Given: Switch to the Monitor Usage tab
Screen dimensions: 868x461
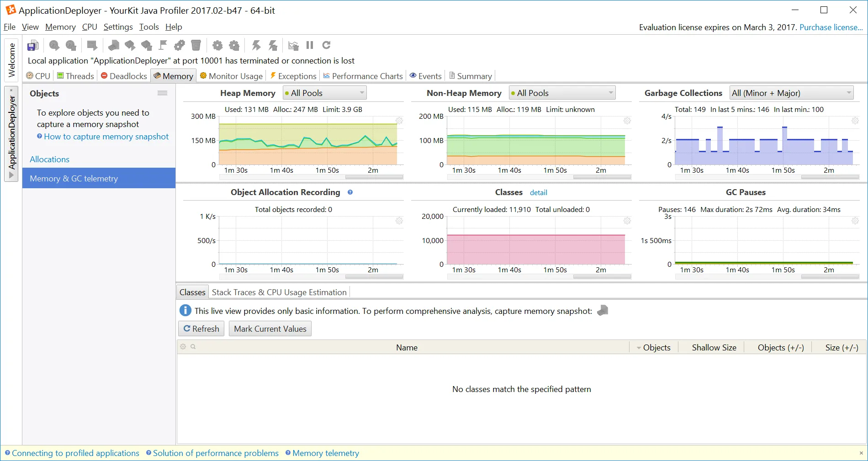Looking at the screenshot, I should click(231, 76).
